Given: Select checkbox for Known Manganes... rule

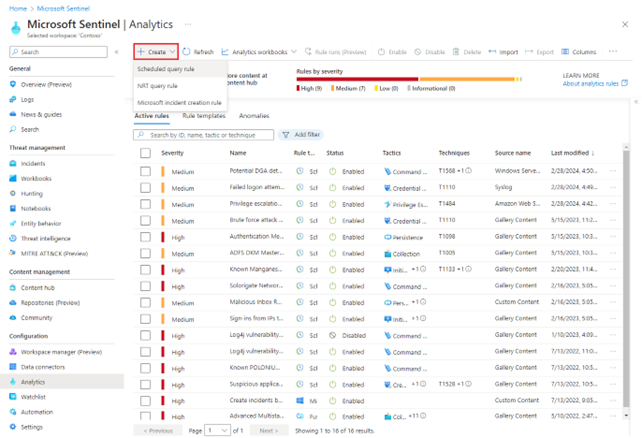Looking at the screenshot, I should click(145, 270).
